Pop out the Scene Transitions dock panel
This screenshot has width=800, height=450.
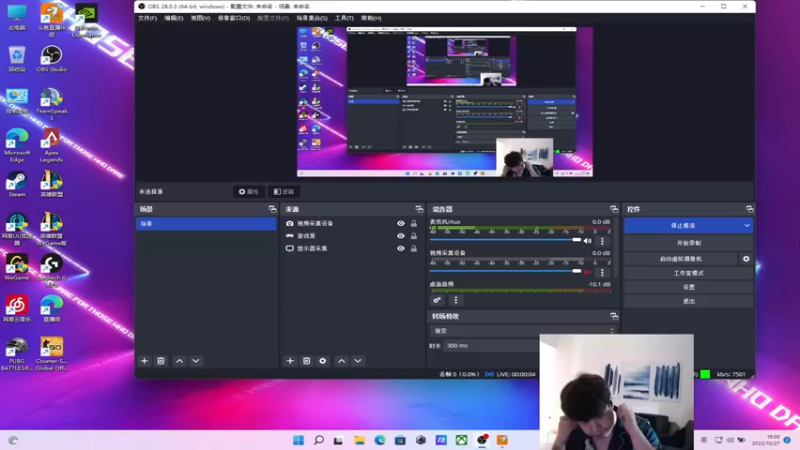pyautogui.click(x=614, y=316)
